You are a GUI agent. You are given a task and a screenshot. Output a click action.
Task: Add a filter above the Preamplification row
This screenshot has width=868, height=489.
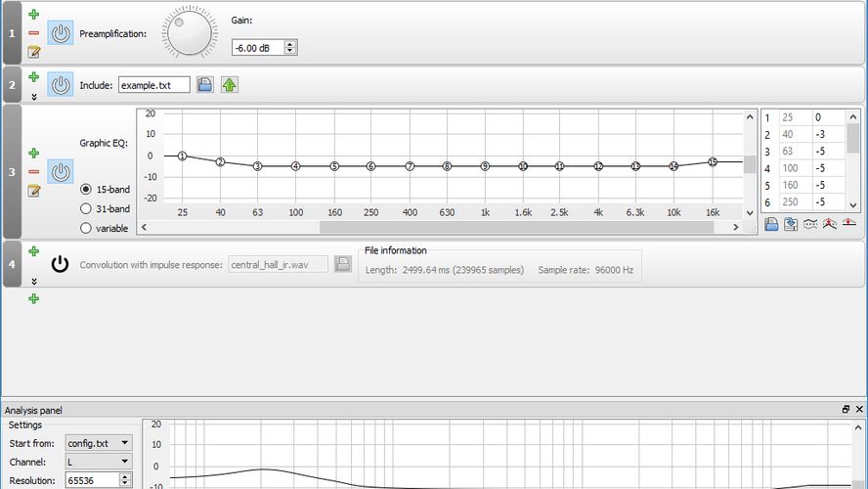tap(34, 15)
